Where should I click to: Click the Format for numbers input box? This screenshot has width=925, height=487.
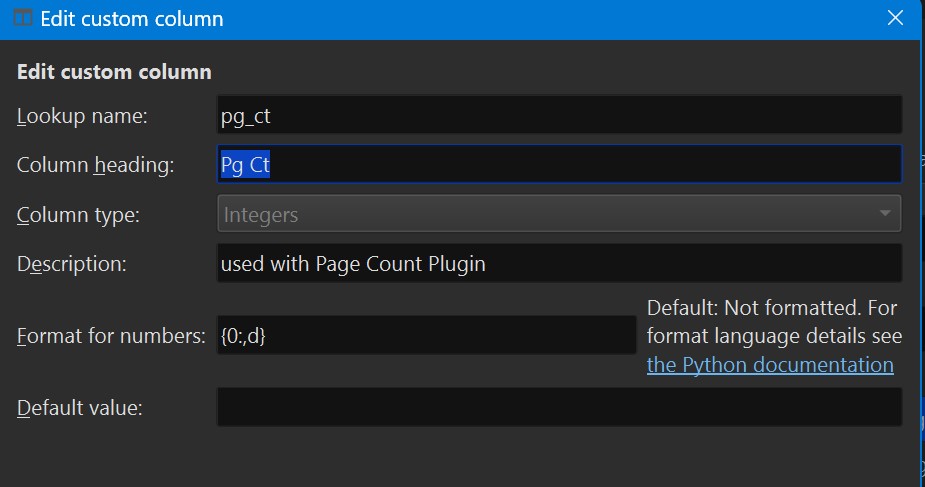(x=426, y=336)
